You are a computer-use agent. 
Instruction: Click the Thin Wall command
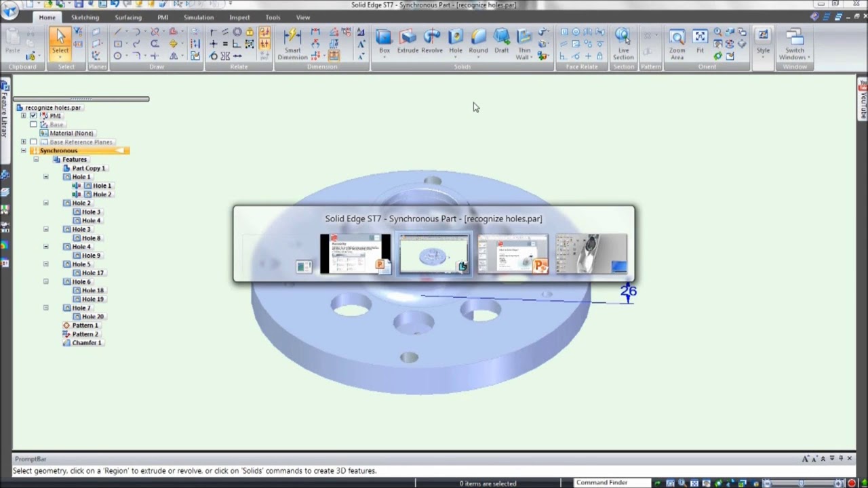point(524,43)
